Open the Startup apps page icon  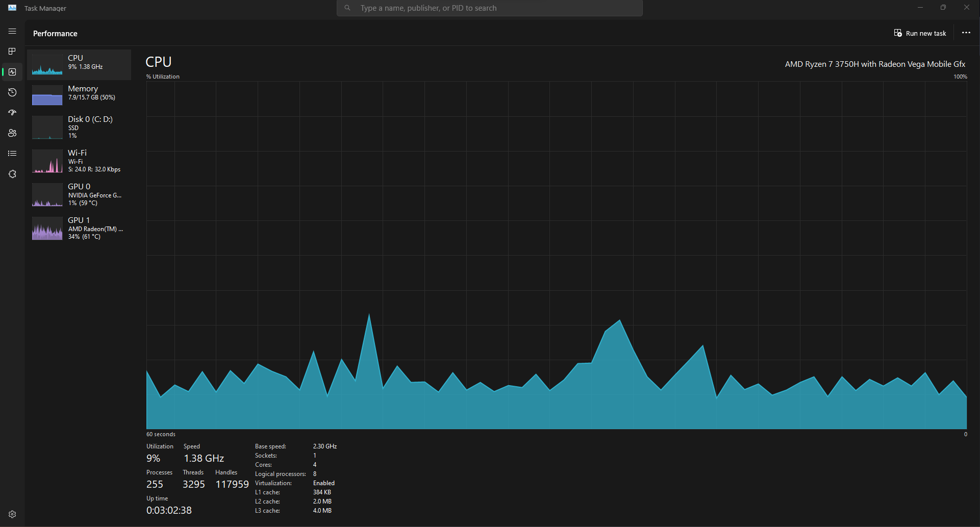(x=12, y=112)
